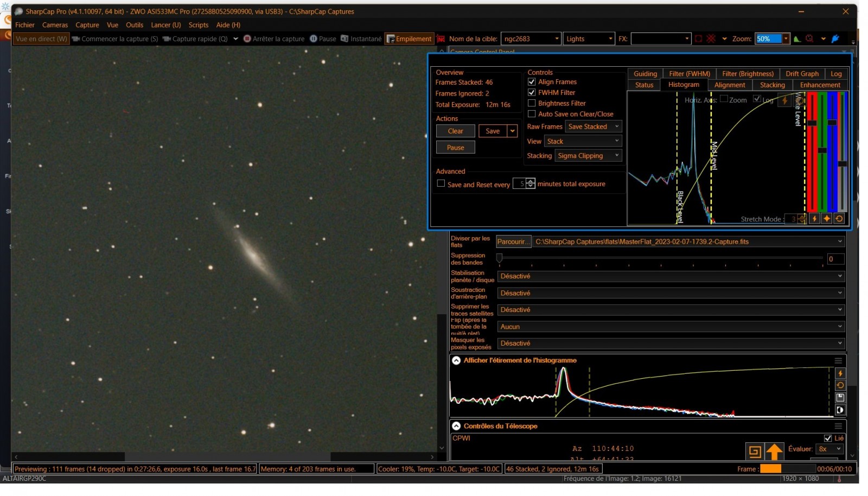Viewport: 868px width, 496px height.
Task: Open the Cameras menu
Action: [55, 25]
